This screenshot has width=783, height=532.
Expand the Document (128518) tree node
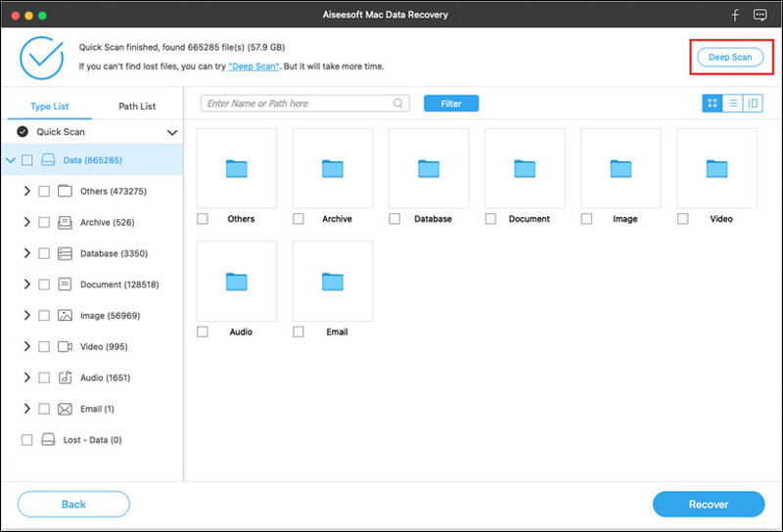[26, 285]
